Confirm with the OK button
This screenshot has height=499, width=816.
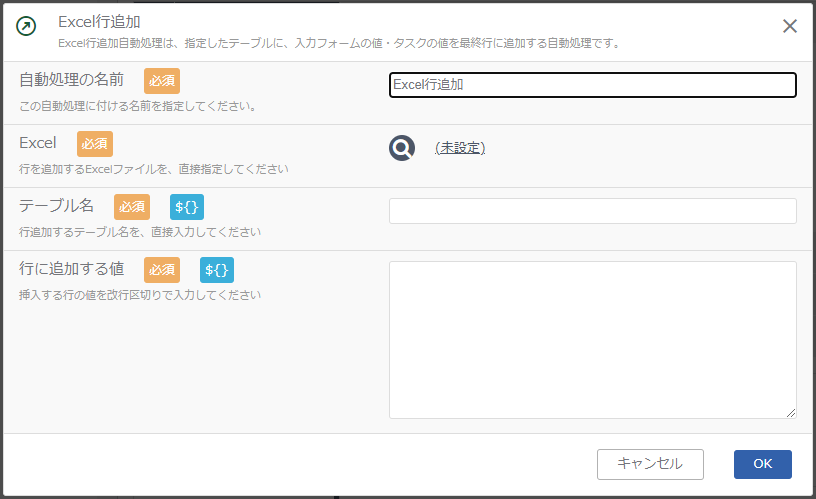763,464
